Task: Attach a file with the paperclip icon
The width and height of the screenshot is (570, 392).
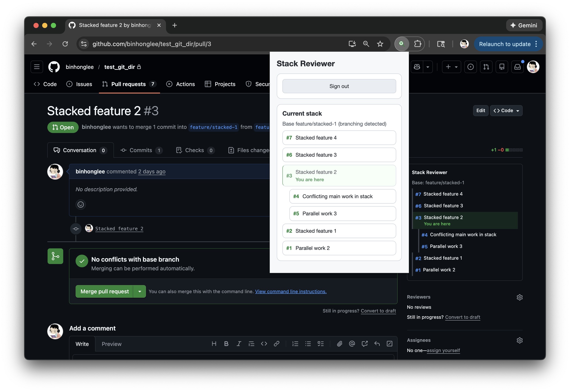Action: point(339,344)
